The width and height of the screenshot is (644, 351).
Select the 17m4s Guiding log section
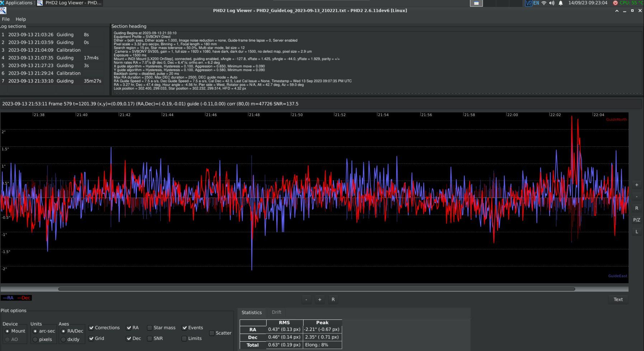click(54, 58)
